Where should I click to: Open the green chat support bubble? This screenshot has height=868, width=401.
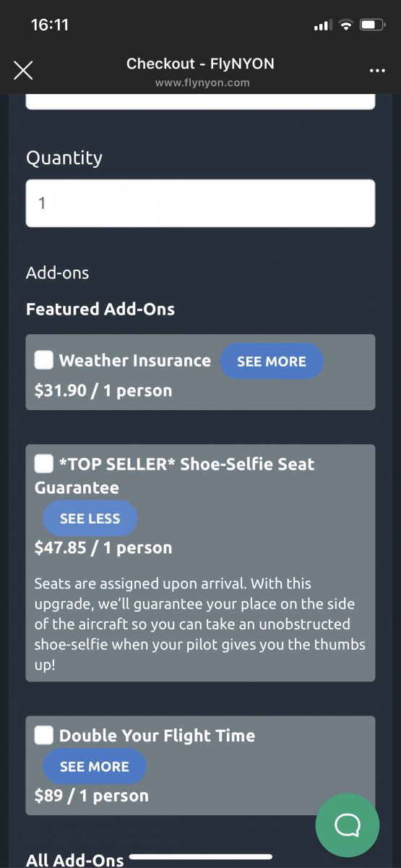click(x=348, y=825)
